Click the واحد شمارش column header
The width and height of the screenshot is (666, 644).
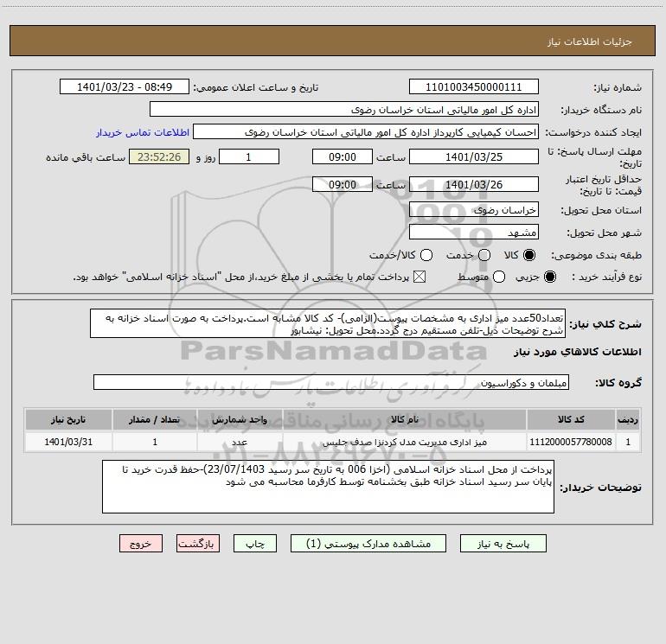pos(240,419)
